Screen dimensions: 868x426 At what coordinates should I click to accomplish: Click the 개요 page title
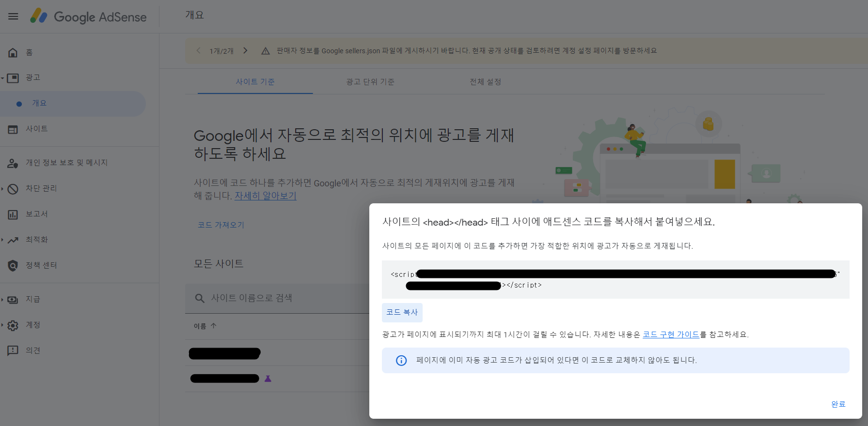[x=195, y=15]
